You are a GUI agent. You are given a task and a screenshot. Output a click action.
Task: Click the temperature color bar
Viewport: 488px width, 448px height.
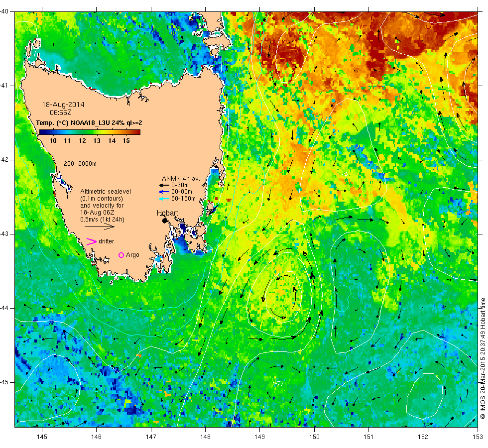90,132
